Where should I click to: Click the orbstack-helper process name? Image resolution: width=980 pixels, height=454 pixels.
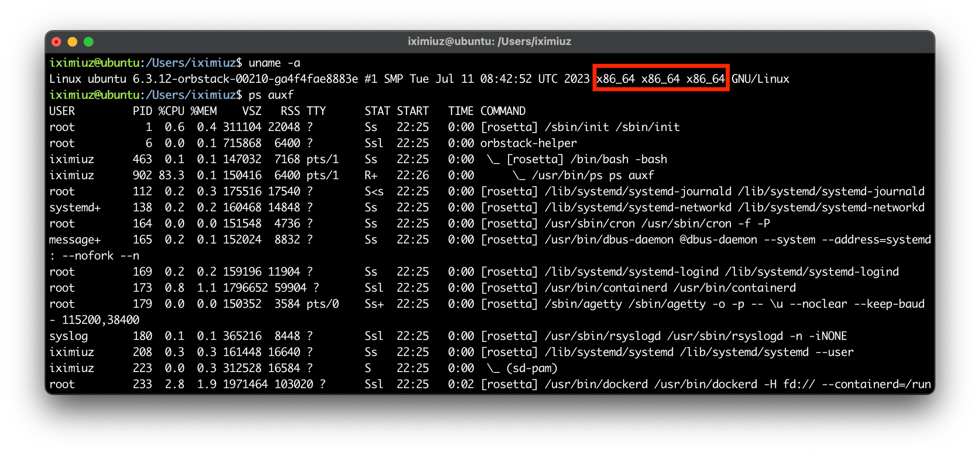[x=528, y=143]
